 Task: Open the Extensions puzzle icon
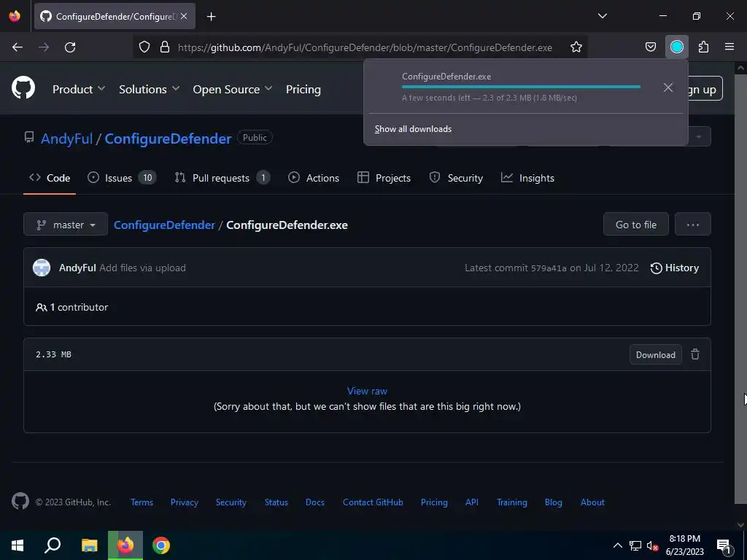coord(703,47)
